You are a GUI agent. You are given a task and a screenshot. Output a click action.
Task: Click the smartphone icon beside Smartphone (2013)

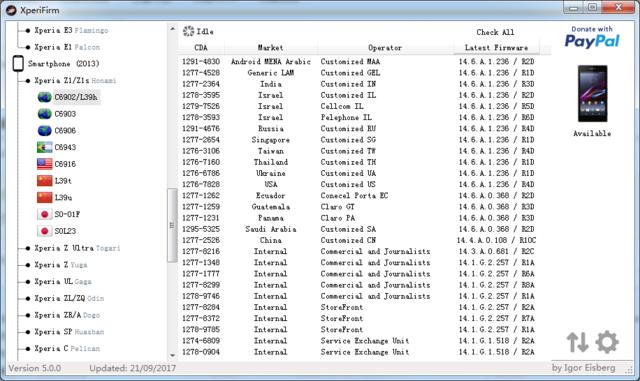18,64
